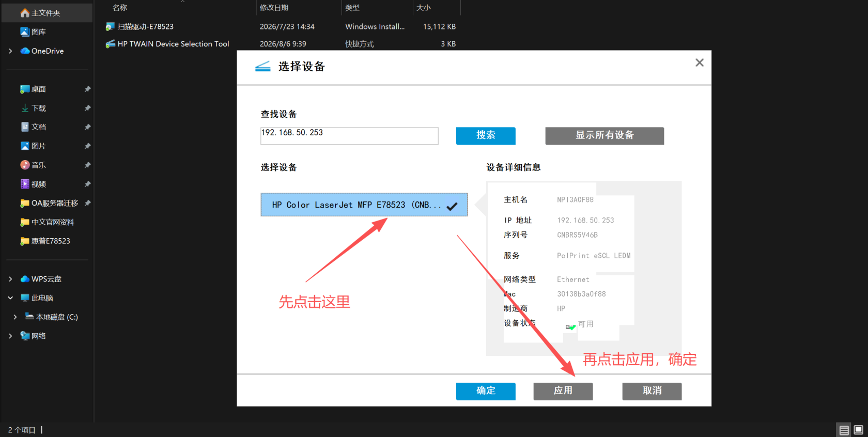Click the serial number CNBRS5V46B
The width and height of the screenshot is (868, 437).
(577, 235)
